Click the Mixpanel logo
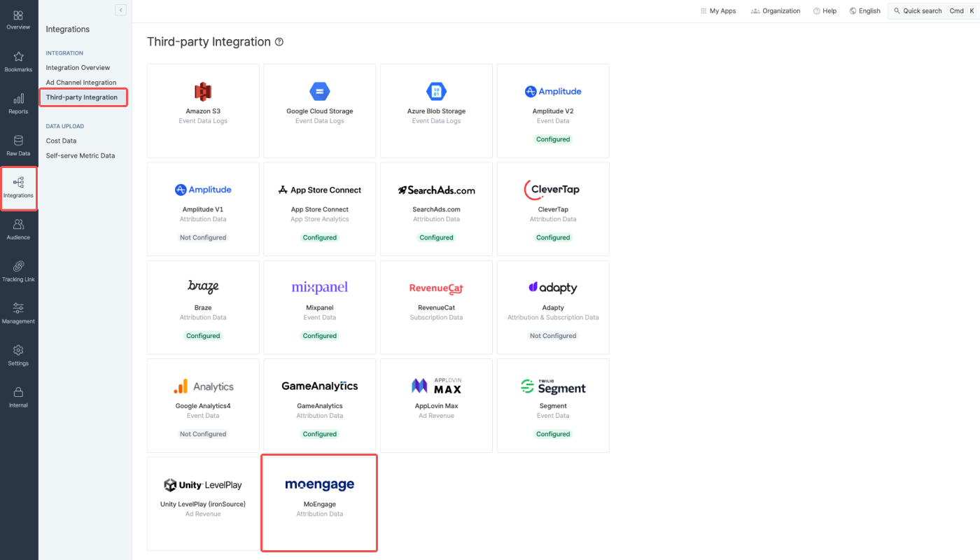980x560 pixels. pos(320,288)
